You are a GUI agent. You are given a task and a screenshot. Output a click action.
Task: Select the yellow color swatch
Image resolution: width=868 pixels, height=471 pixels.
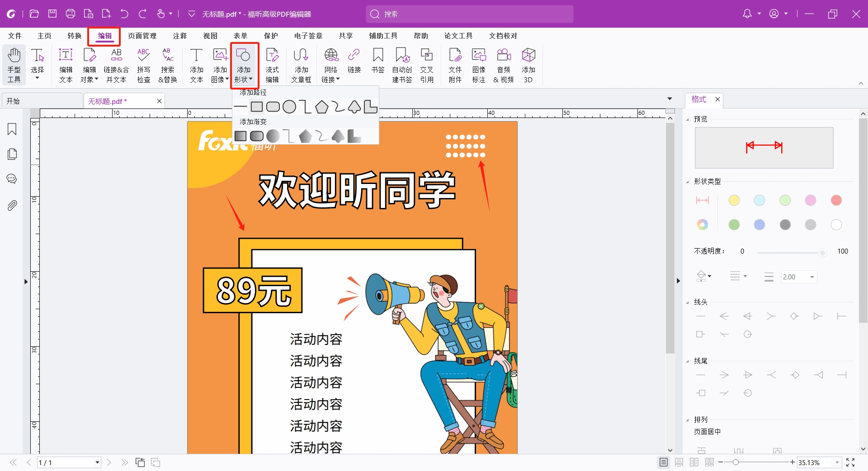[x=734, y=200]
